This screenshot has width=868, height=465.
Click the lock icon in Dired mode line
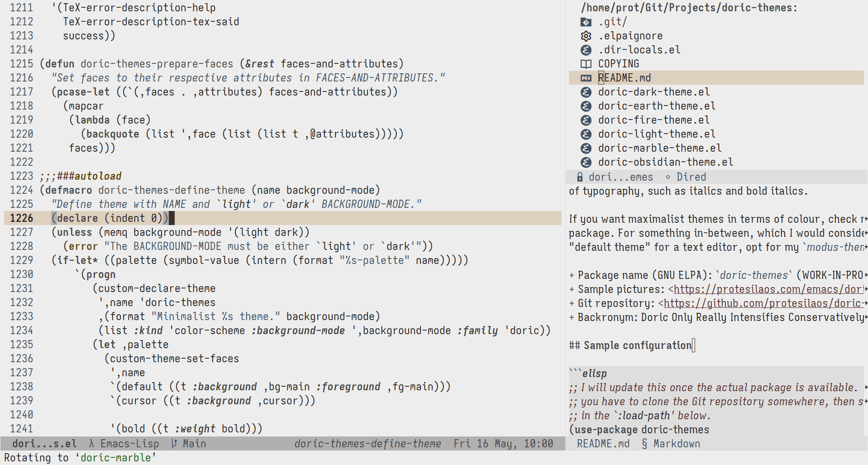(x=580, y=177)
